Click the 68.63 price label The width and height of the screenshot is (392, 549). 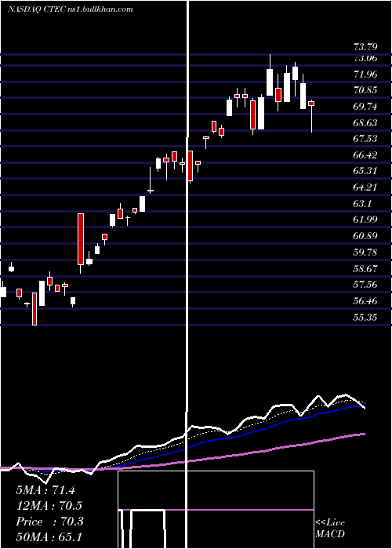[366, 123]
